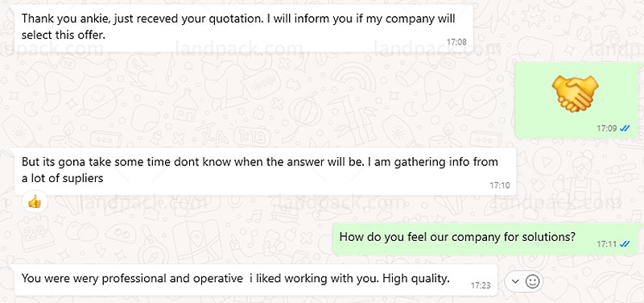
Task: Click the 17:23 timestamp on the last message
Action: (x=481, y=285)
